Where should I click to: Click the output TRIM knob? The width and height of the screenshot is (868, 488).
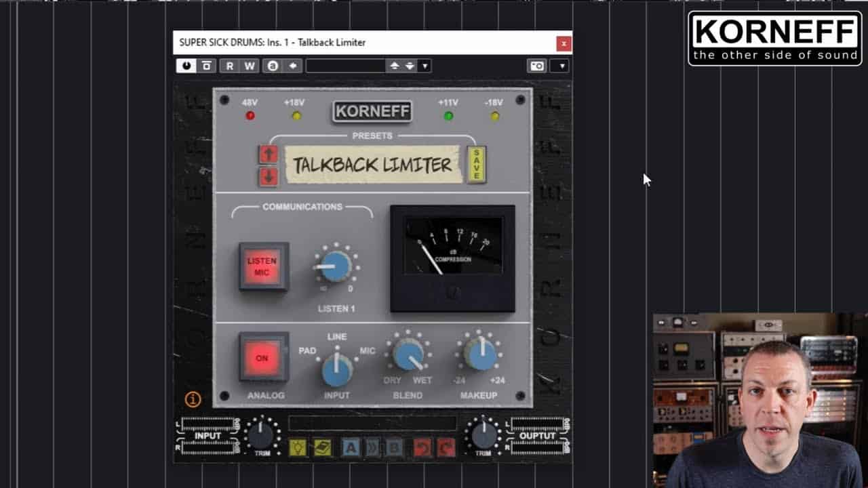coord(483,436)
